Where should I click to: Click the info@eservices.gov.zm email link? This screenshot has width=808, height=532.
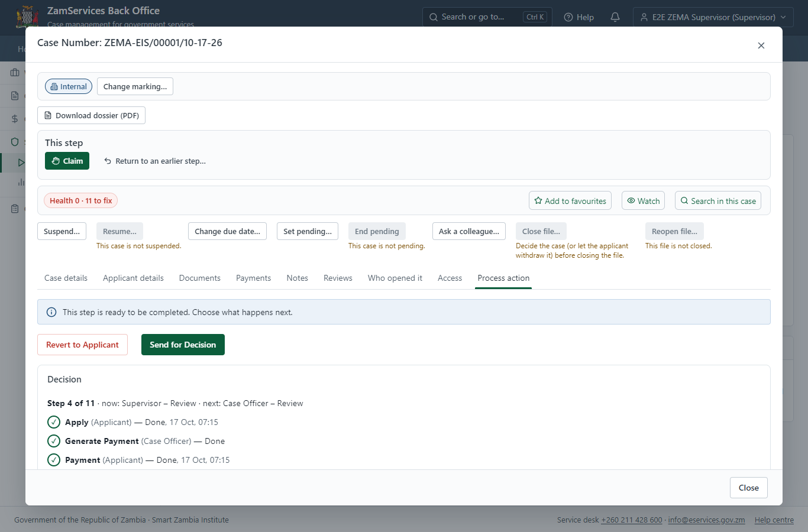tap(706, 520)
